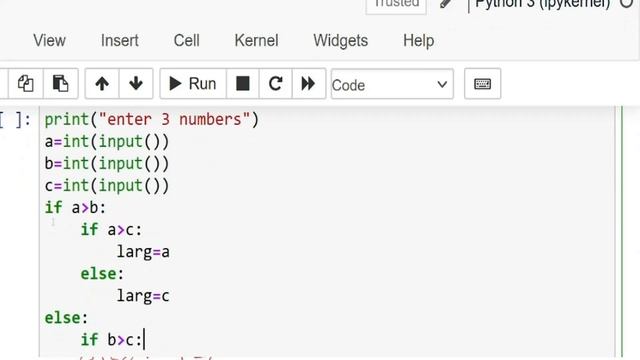Open the Kernel menu
The width and height of the screenshot is (640, 360).
[256, 40]
